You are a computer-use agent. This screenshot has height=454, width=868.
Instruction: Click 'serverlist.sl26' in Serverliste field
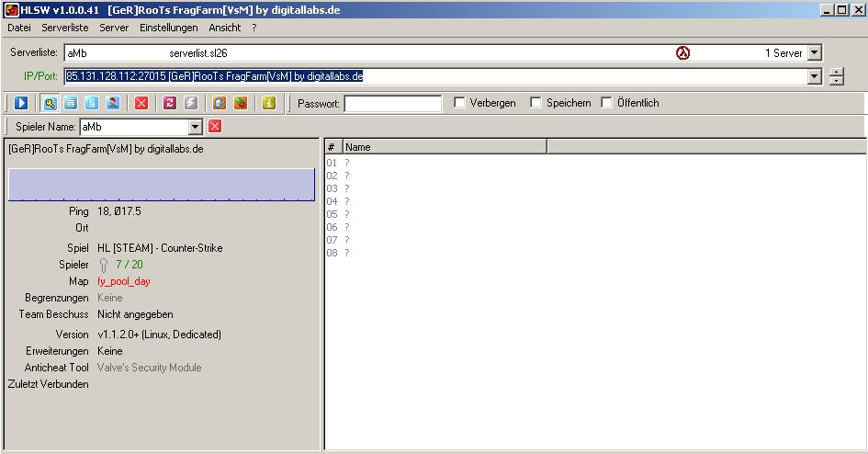[198, 53]
